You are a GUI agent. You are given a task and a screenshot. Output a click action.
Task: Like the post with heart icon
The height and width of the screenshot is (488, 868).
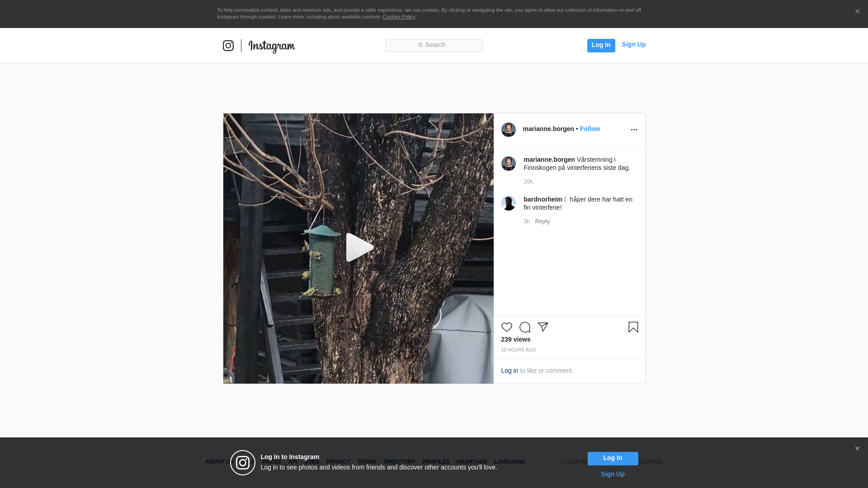[x=507, y=327]
